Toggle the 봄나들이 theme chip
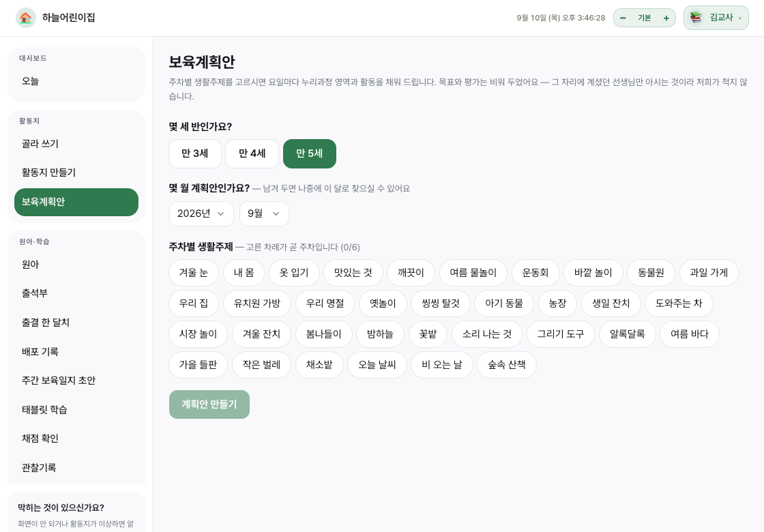 pos(323,334)
